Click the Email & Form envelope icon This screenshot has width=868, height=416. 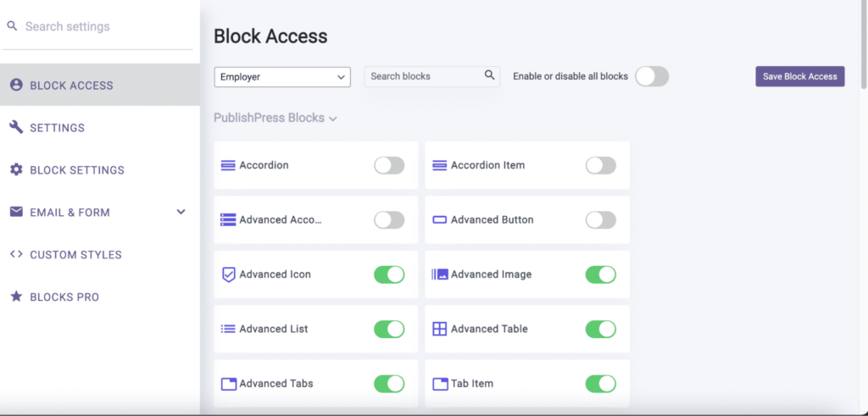(x=16, y=212)
